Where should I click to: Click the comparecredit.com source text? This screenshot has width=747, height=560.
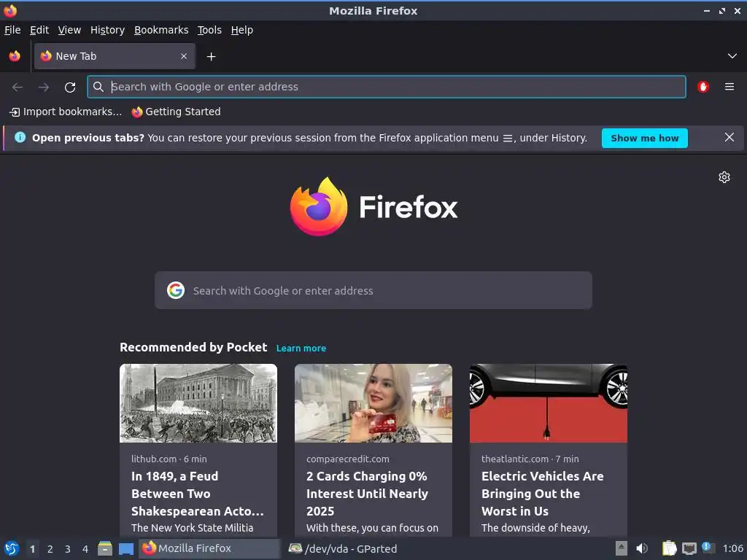click(x=348, y=459)
